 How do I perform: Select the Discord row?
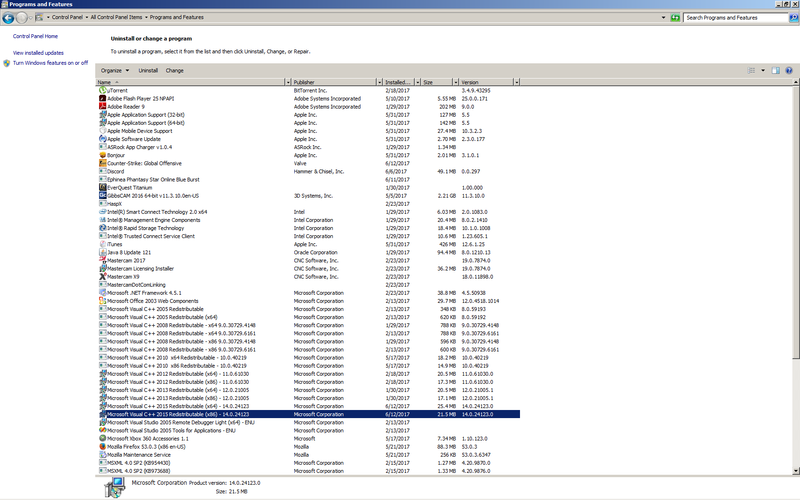[x=309, y=171]
